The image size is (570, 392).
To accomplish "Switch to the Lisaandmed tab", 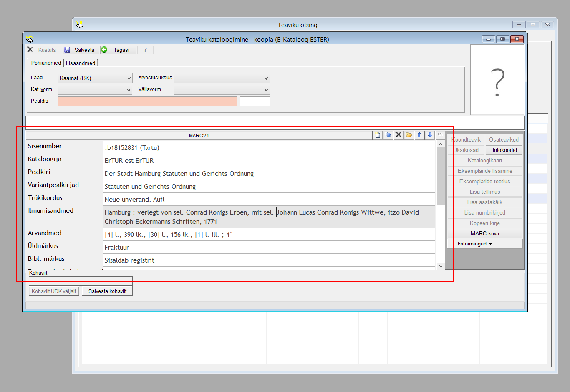I will 81,63.
